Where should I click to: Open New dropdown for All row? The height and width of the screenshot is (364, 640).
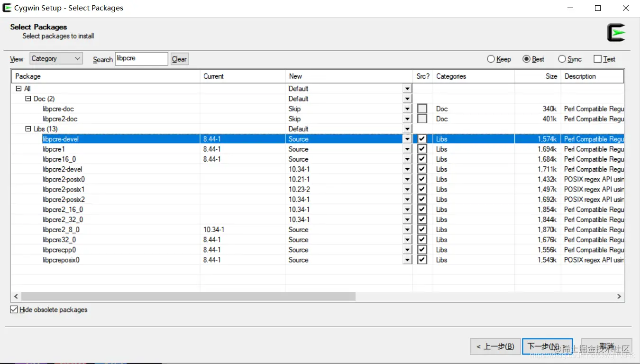(x=407, y=89)
